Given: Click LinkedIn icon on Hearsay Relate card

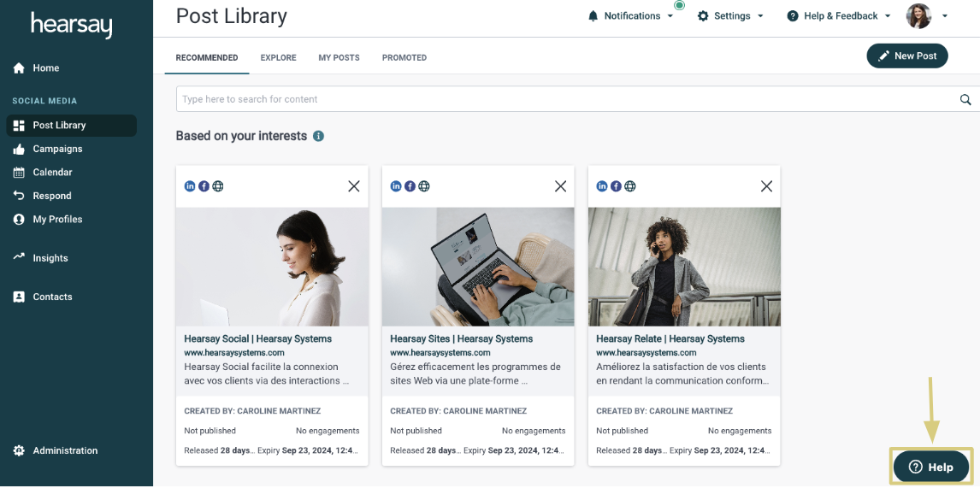Looking at the screenshot, I should [x=602, y=186].
